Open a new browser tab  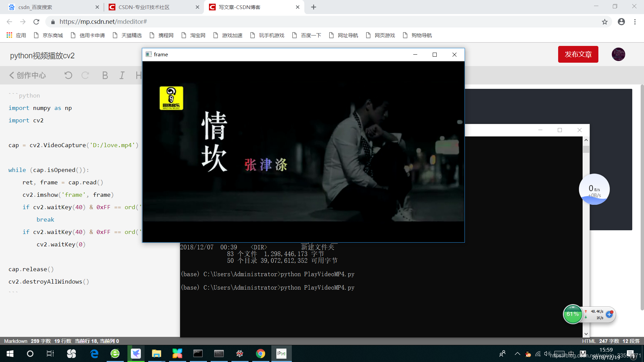pyautogui.click(x=313, y=7)
